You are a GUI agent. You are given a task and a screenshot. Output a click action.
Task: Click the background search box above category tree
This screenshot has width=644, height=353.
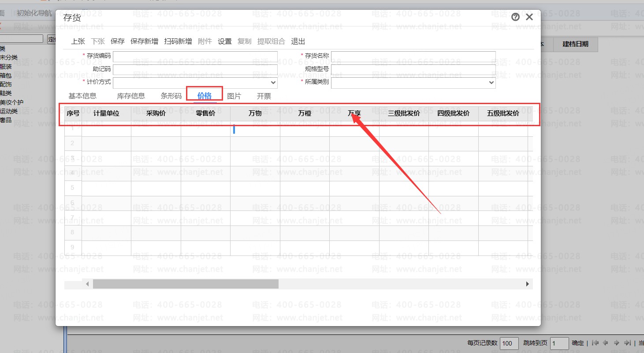pyautogui.click(x=22, y=39)
